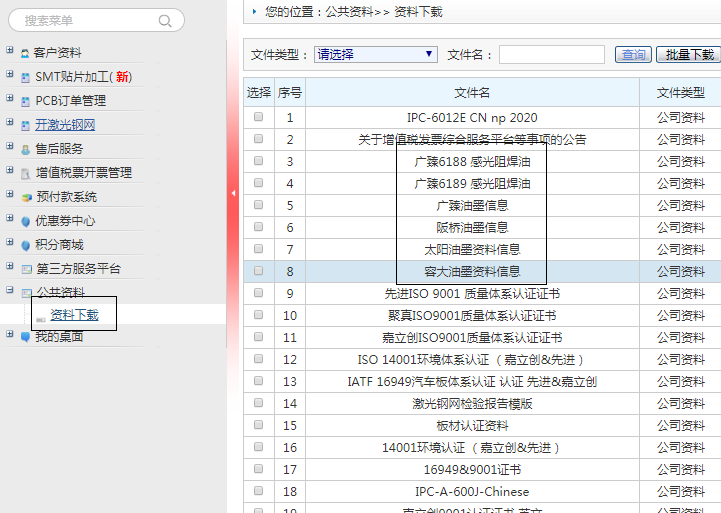Click the 优惠券中心 shield icon
The height and width of the screenshot is (513, 721).
tap(25, 221)
